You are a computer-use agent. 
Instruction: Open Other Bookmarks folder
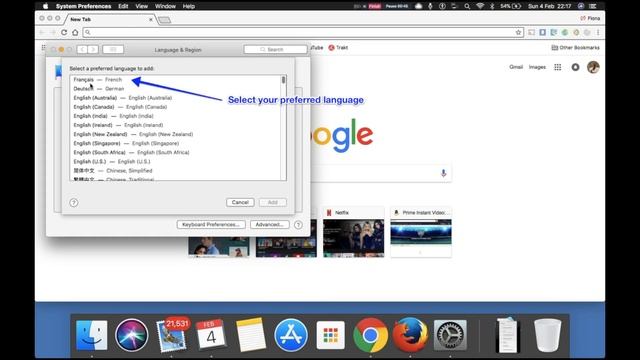[x=576, y=48]
